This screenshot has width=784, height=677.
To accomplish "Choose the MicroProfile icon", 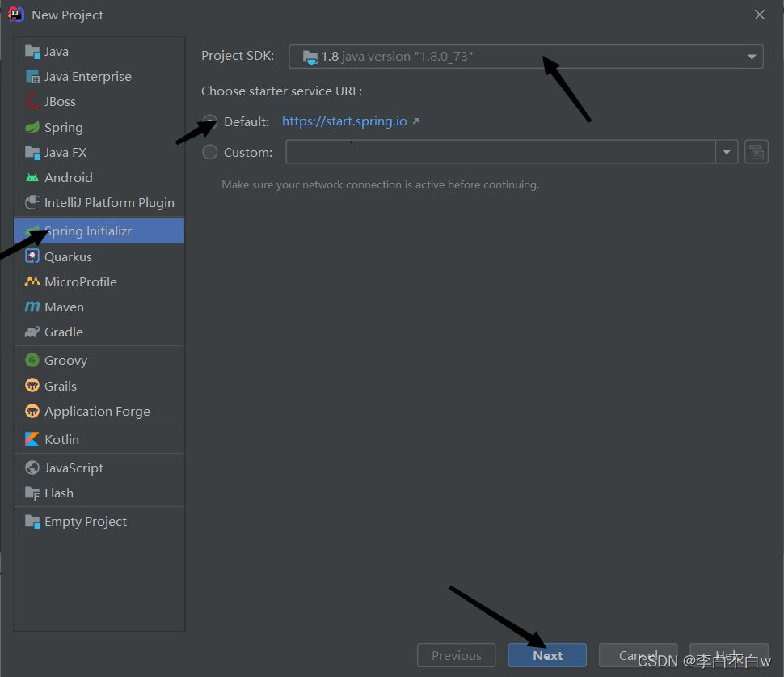I will pyautogui.click(x=32, y=281).
